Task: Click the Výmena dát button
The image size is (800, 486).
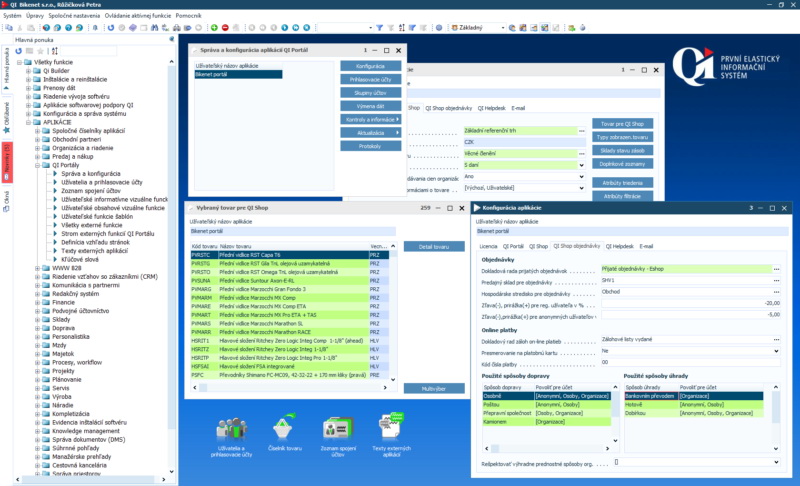Action: pyautogui.click(x=370, y=106)
